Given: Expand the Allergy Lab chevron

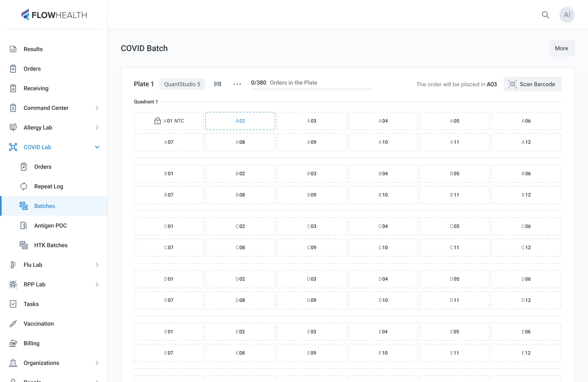Looking at the screenshot, I should click(97, 127).
